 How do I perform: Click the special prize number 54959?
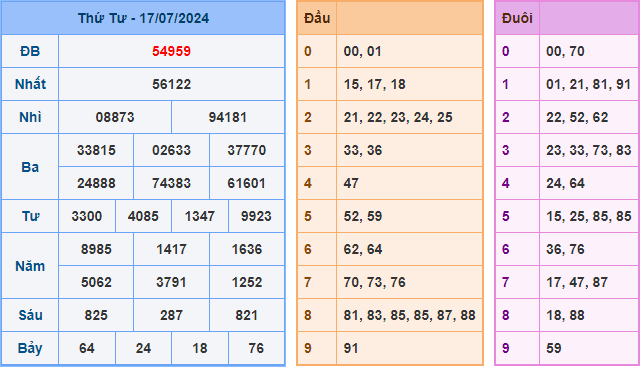(x=171, y=51)
